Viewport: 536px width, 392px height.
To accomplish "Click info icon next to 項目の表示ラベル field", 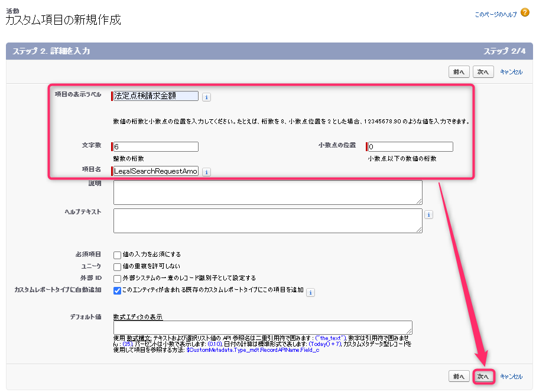I will pos(206,97).
